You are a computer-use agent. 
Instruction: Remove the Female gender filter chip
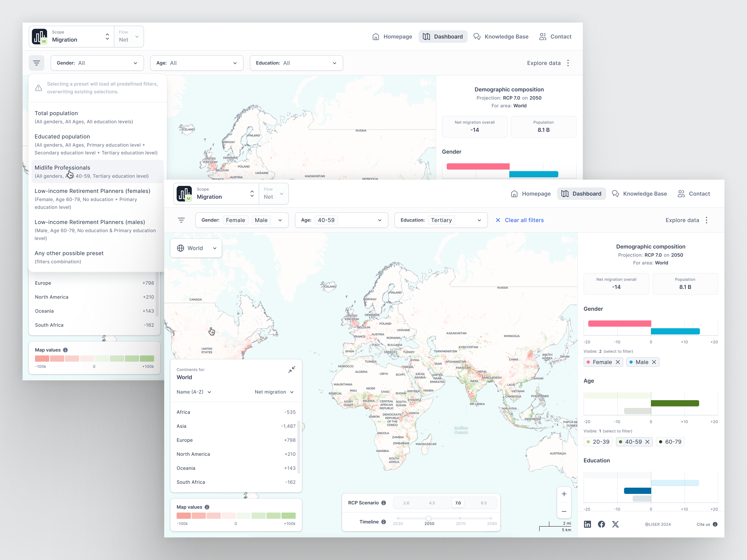click(618, 362)
